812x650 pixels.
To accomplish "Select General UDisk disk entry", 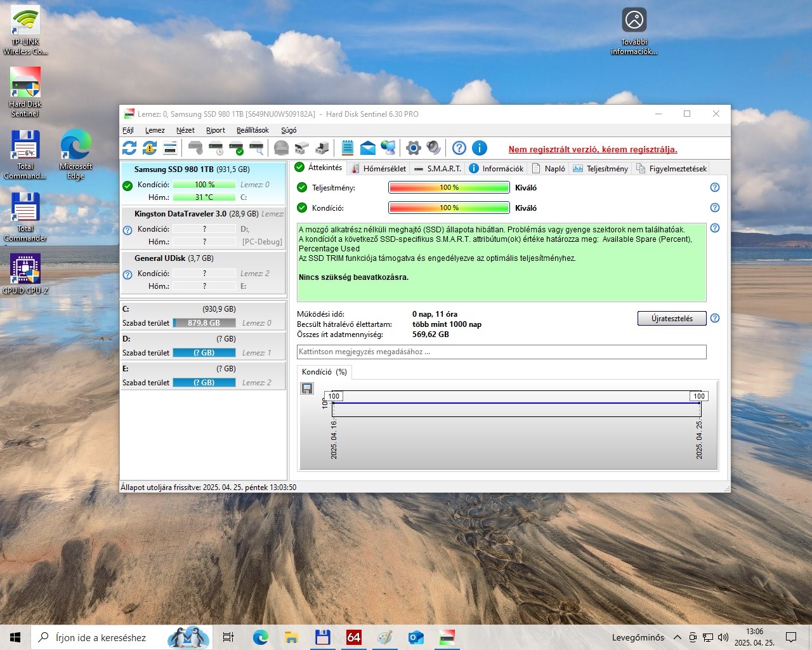I will tap(203, 272).
